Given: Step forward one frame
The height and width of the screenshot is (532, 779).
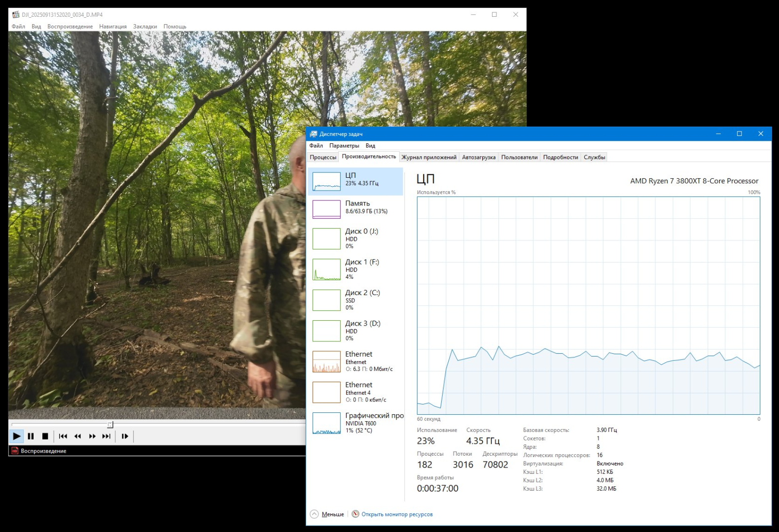Looking at the screenshot, I should click(x=125, y=436).
